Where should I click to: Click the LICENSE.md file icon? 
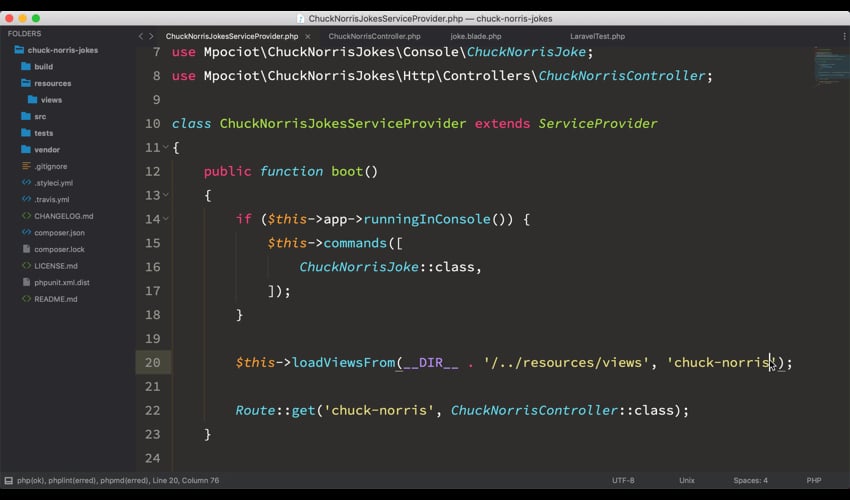click(x=26, y=266)
